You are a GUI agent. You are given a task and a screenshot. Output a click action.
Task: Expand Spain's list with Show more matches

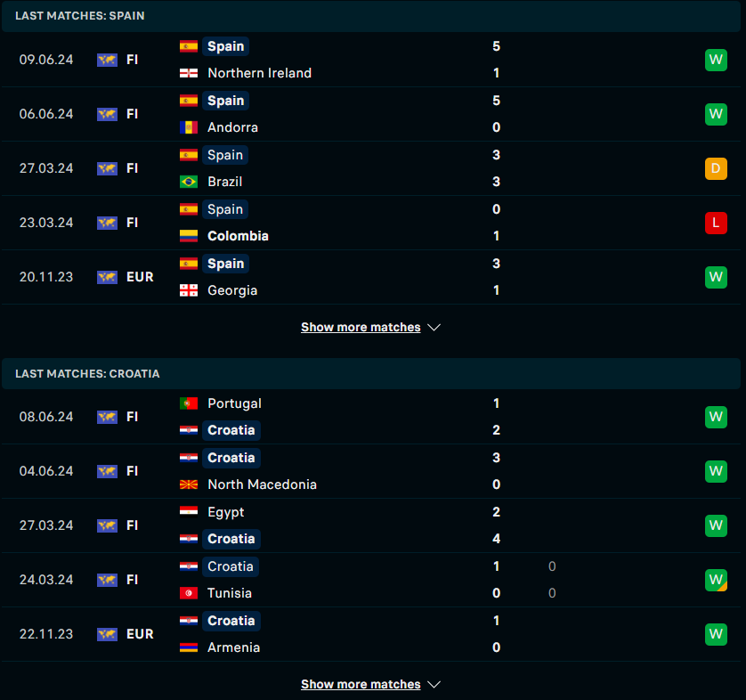361,328
